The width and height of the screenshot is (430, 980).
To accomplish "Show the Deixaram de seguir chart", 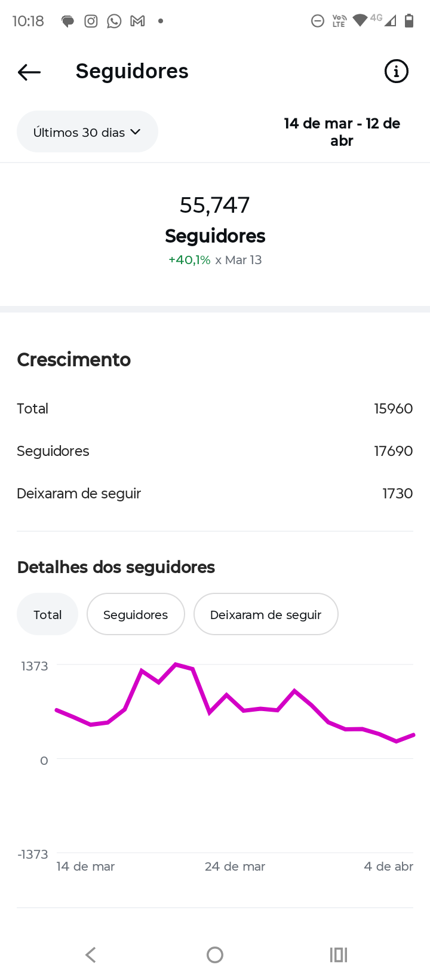I will click(x=266, y=614).
